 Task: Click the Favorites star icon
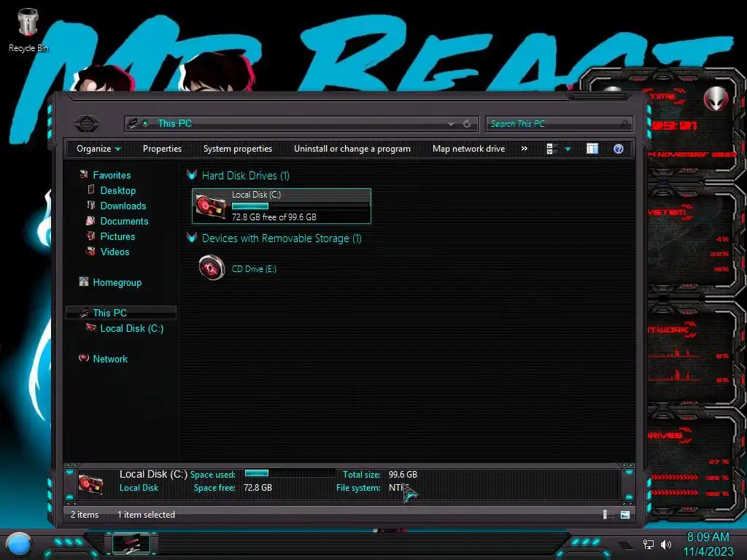(x=84, y=175)
